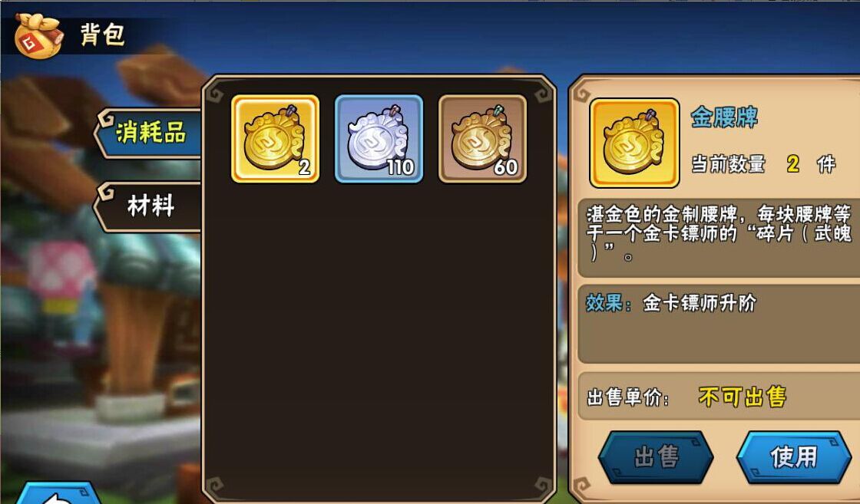Go back using the white arrow button

(58, 493)
